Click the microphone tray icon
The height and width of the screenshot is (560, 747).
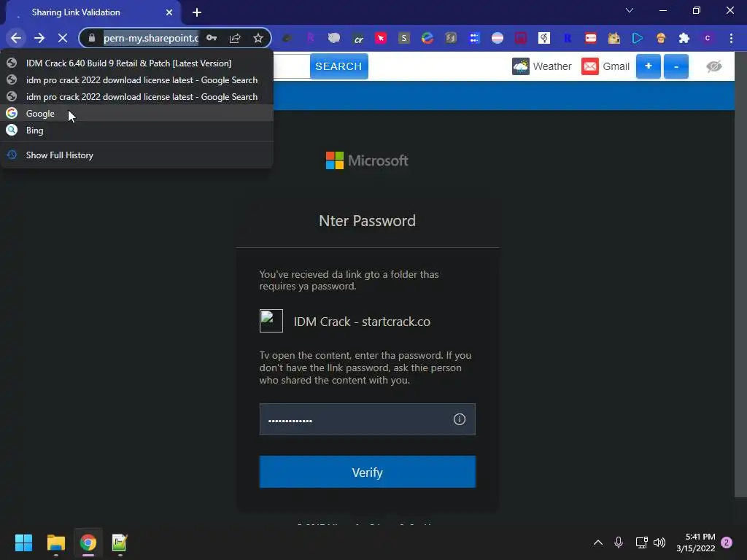[619, 542]
